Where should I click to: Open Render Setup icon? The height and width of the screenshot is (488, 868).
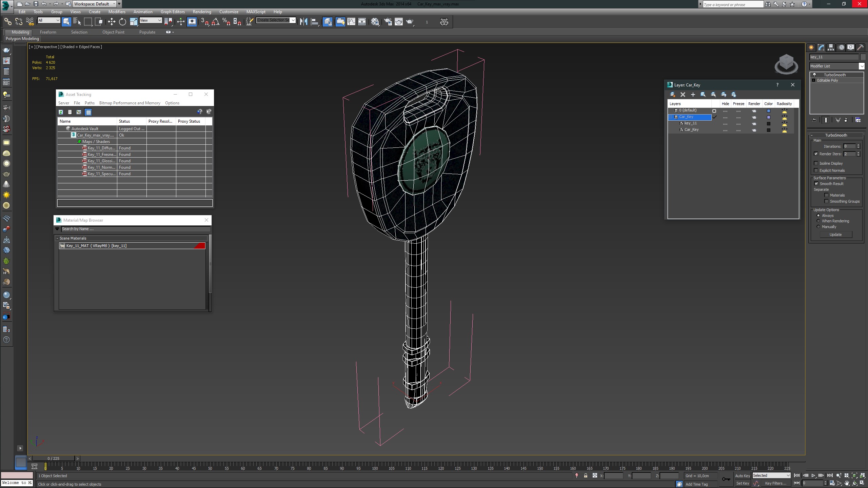tap(388, 22)
